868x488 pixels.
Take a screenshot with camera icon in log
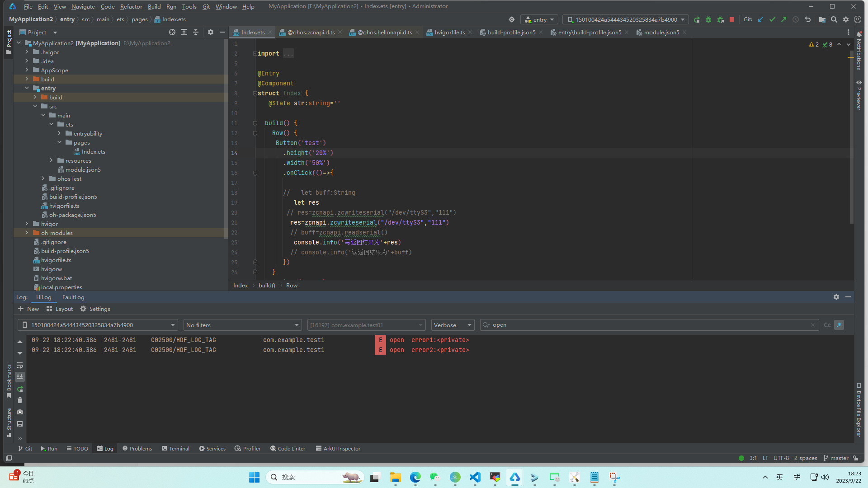click(x=20, y=412)
